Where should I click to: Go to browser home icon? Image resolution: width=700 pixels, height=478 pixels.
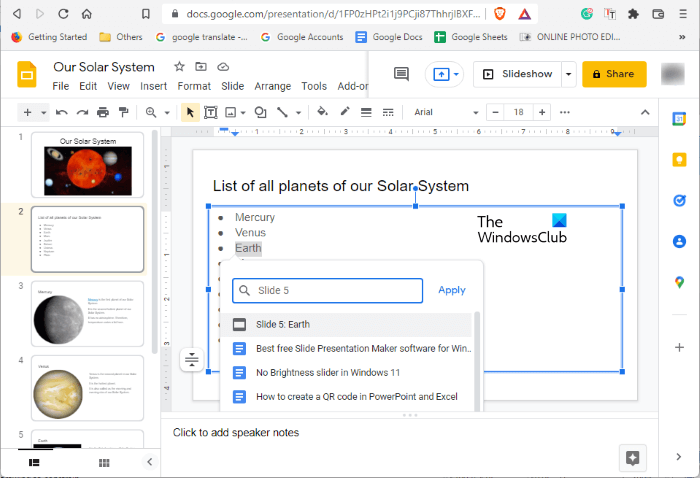point(87,14)
